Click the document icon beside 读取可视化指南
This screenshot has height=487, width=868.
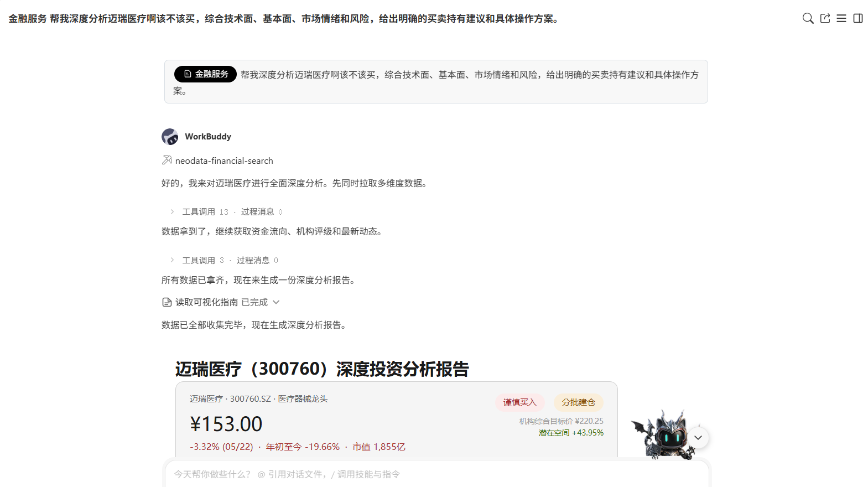click(167, 302)
